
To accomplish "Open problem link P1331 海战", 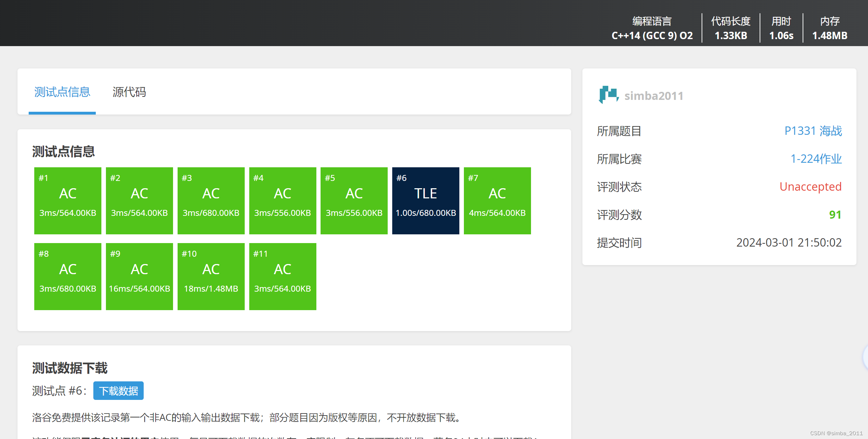I will (813, 131).
